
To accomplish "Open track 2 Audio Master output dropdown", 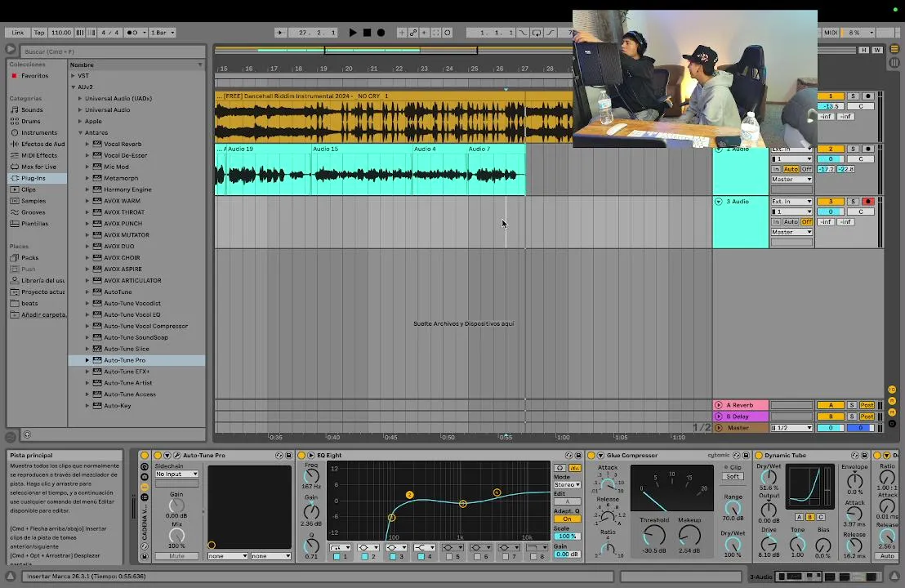I will pyautogui.click(x=791, y=180).
